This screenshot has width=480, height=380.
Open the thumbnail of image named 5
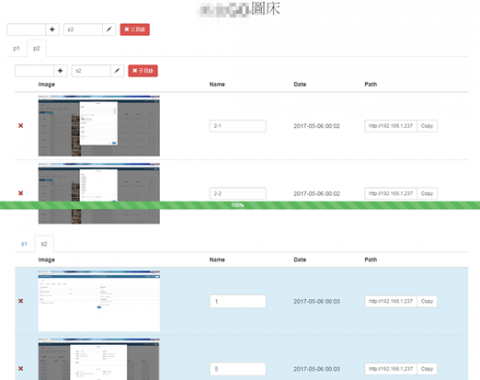point(99,359)
